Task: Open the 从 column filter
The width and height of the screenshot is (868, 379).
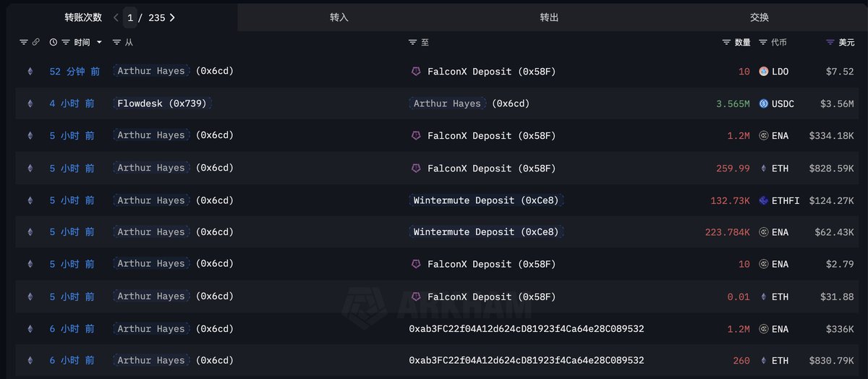Action: (x=117, y=43)
